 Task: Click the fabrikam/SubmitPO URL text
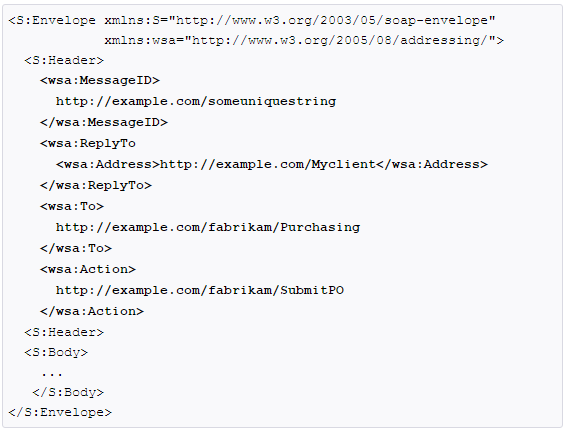click(200, 290)
